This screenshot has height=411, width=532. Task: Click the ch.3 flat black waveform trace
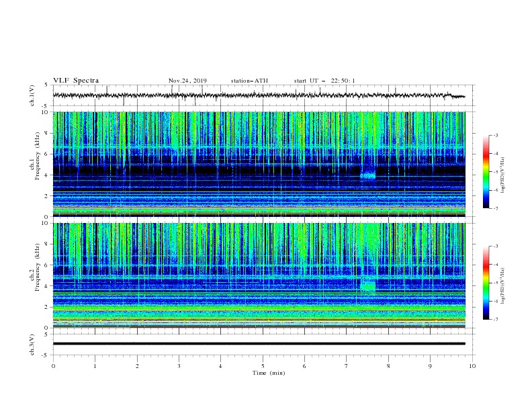click(x=259, y=344)
